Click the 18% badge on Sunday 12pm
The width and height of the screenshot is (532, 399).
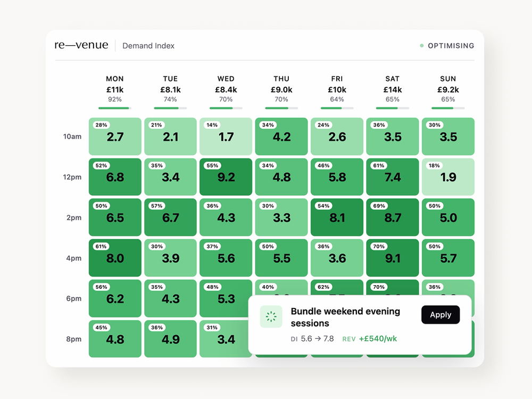[x=434, y=165]
